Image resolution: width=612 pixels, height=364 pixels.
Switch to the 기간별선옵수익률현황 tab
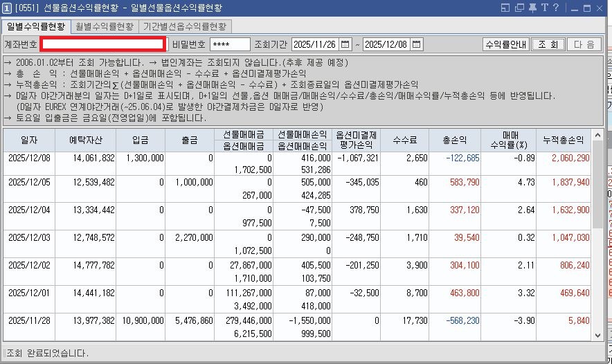click(185, 26)
